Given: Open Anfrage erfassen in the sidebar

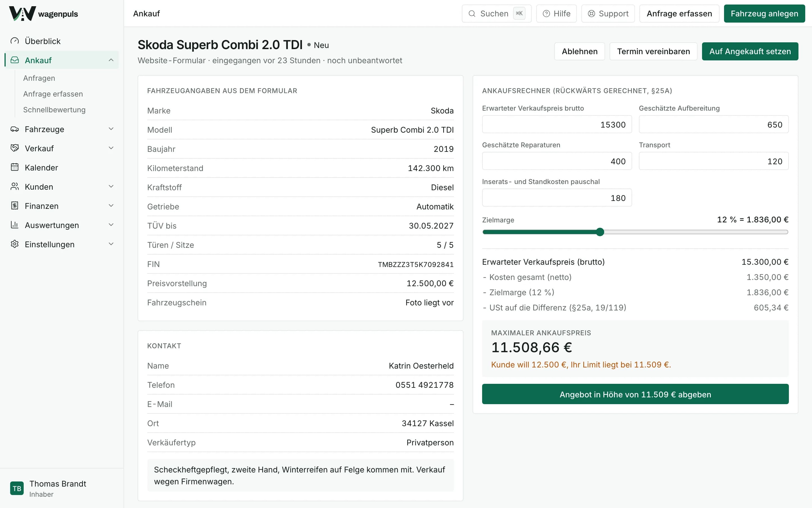Looking at the screenshot, I should [x=53, y=94].
